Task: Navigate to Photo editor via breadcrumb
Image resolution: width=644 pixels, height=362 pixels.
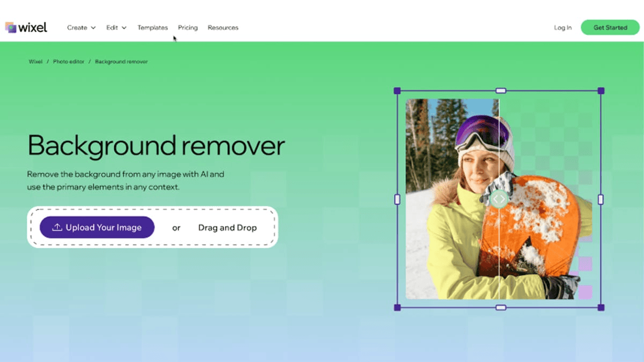Action: pyautogui.click(x=68, y=61)
